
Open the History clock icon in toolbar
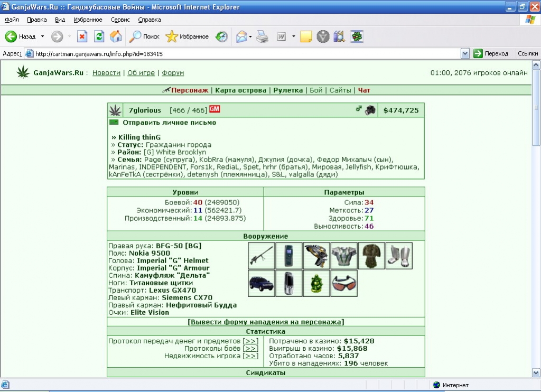point(221,36)
